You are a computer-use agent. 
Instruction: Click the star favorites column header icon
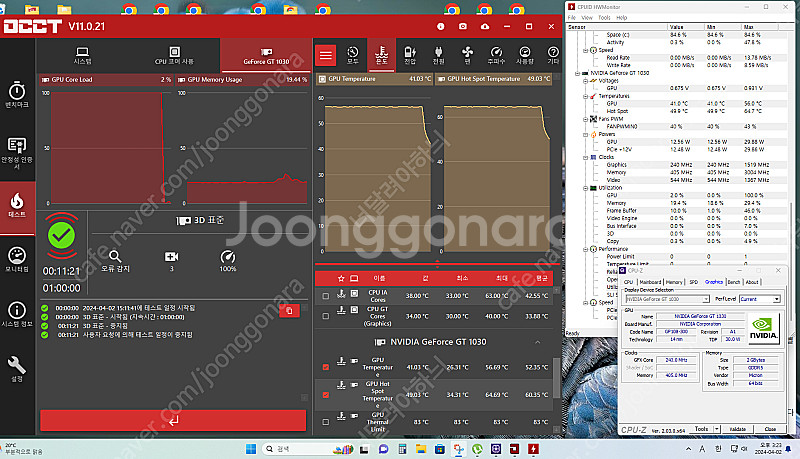pyautogui.click(x=341, y=278)
